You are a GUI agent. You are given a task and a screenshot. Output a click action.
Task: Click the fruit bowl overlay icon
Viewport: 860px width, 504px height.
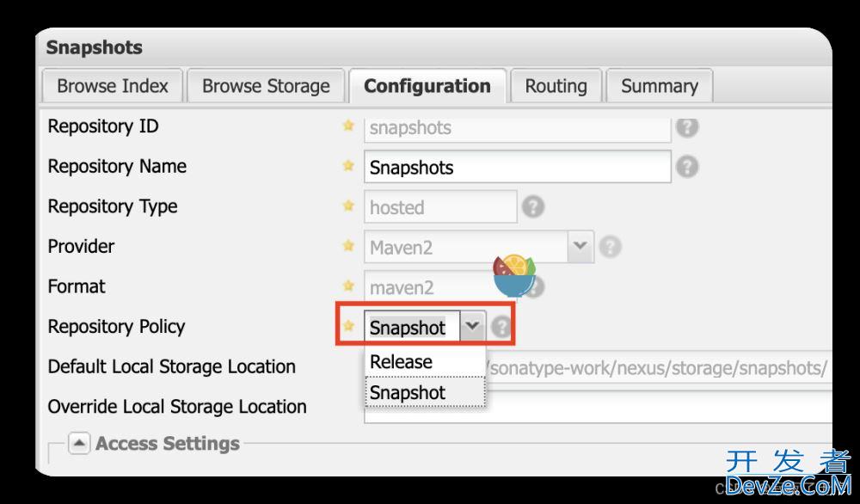pos(514,275)
